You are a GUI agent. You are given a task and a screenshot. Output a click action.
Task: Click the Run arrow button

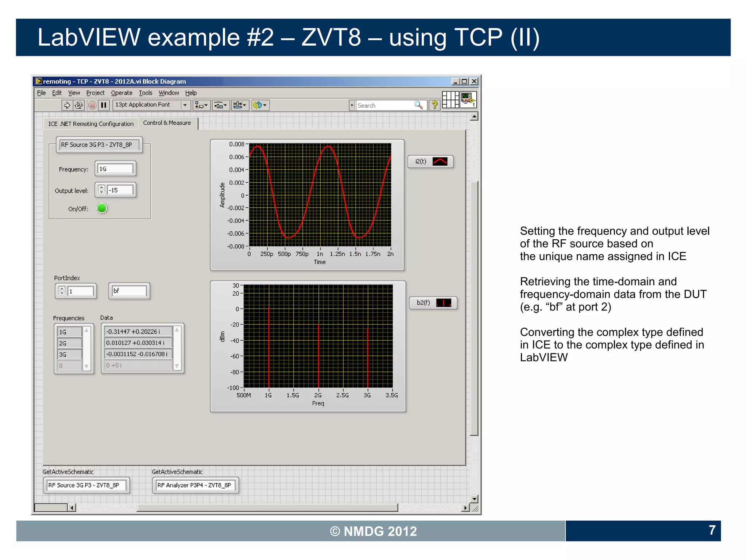pyautogui.click(x=67, y=105)
